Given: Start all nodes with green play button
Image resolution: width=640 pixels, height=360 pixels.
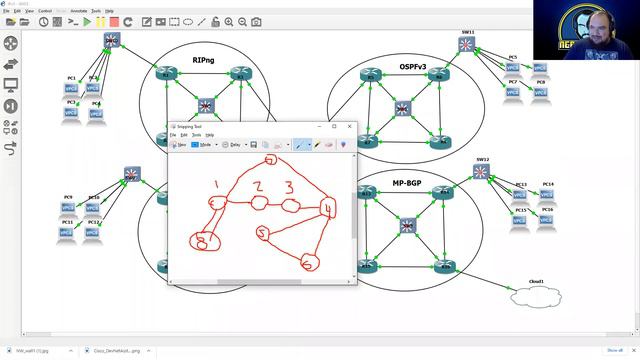Looking at the screenshot, I should (87, 22).
